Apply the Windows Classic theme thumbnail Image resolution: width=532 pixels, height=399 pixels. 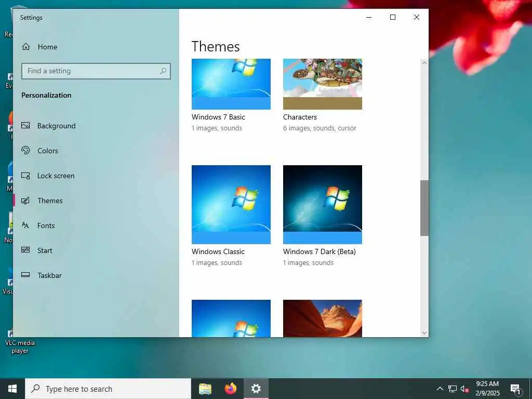pos(231,205)
